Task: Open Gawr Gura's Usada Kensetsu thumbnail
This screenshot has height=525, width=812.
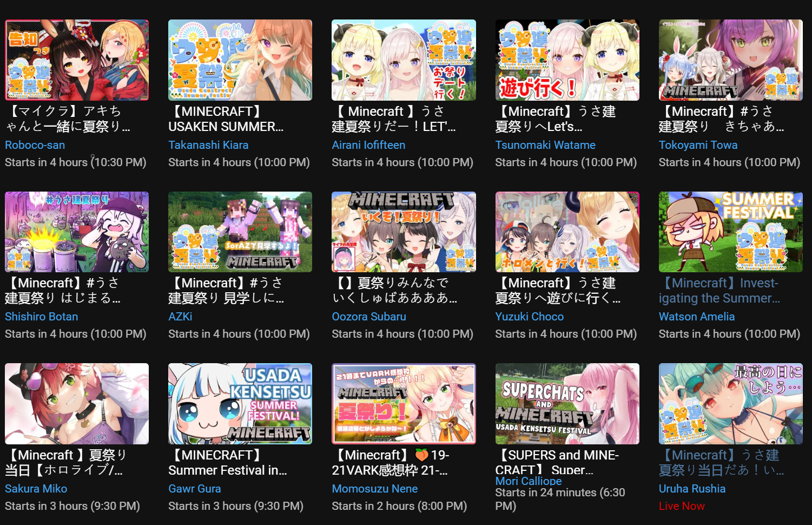Action: pos(240,404)
